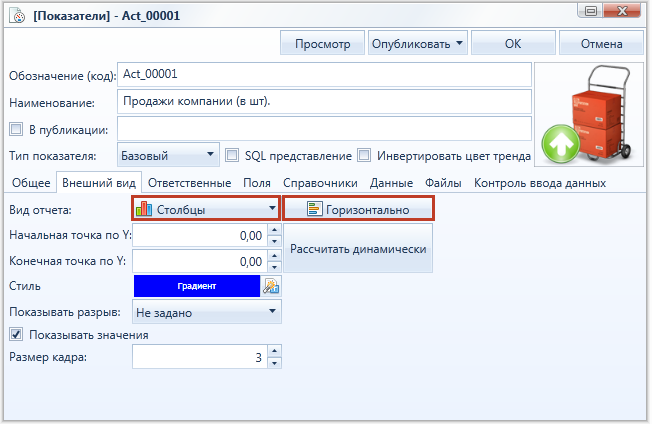Click Рассчитать динамически button
The width and height of the screenshot is (652, 424).
point(358,249)
